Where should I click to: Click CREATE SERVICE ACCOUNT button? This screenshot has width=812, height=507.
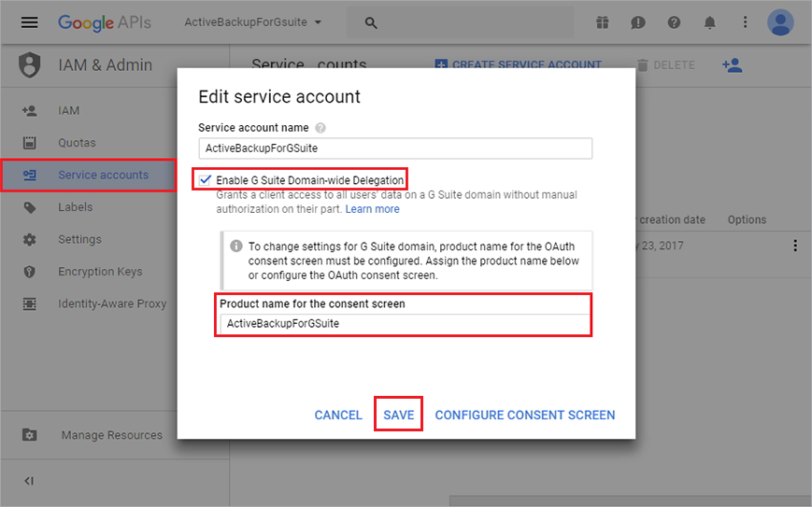point(518,64)
